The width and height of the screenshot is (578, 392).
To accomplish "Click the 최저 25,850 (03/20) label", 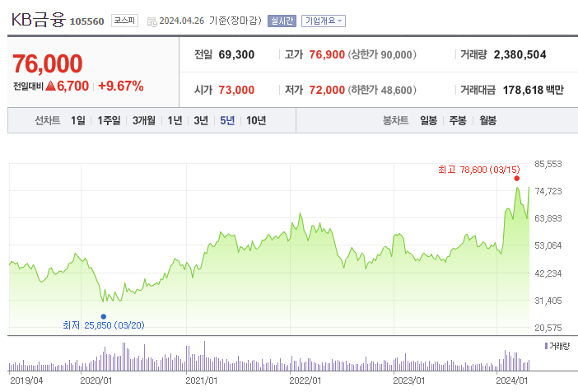I will click(x=104, y=325).
